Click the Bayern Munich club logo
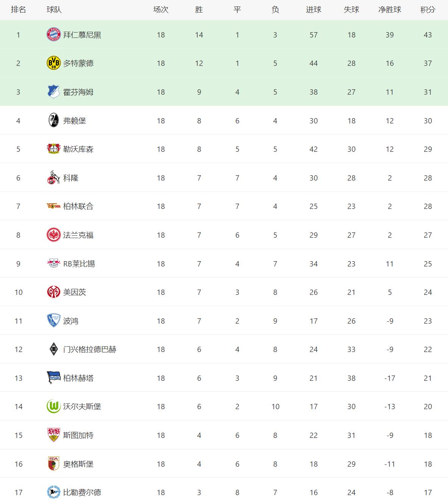 pyautogui.click(x=53, y=34)
